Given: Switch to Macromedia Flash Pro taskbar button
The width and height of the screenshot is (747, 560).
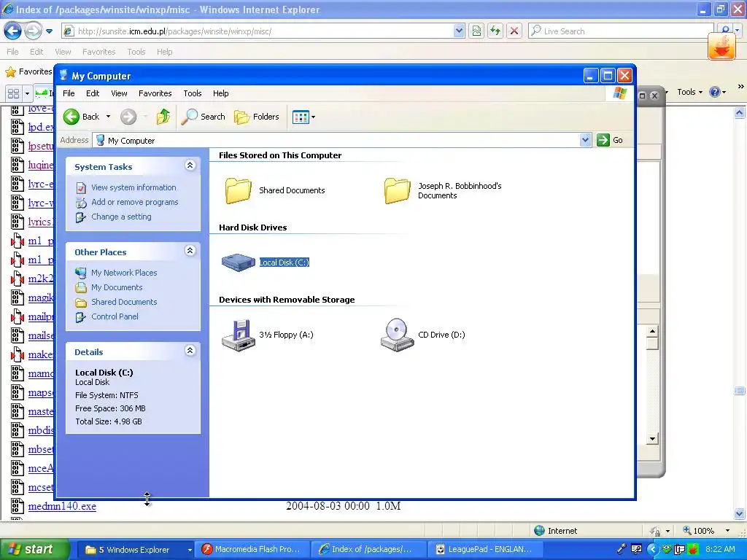Looking at the screenshot, I should click(x=252, y=550).
